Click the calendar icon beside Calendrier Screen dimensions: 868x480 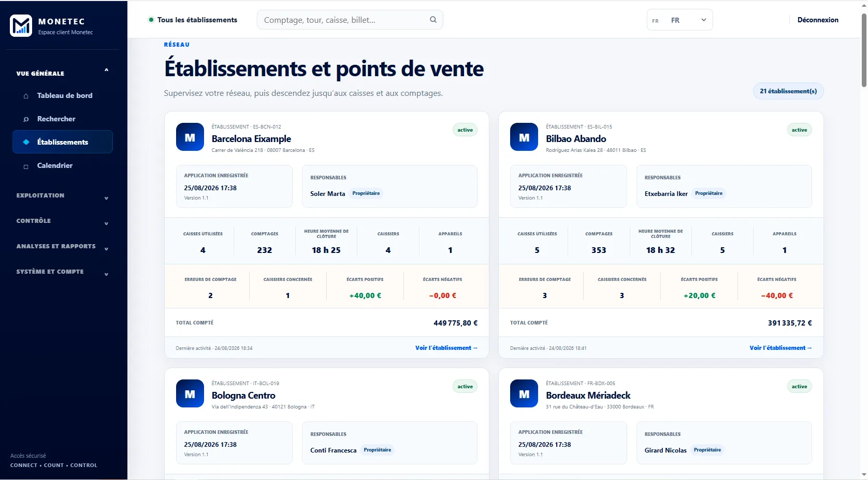(x=26, y=166)
